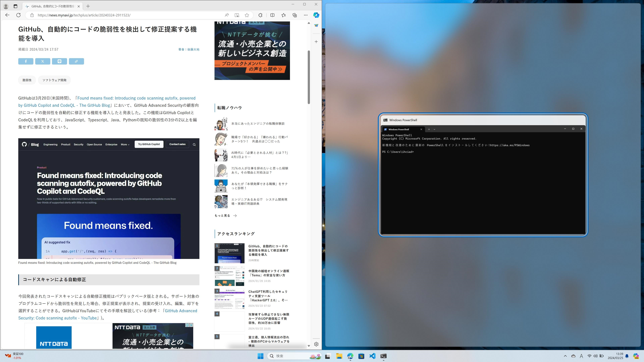Open Immersive Reader icon in address bar

tap(237, 15)
